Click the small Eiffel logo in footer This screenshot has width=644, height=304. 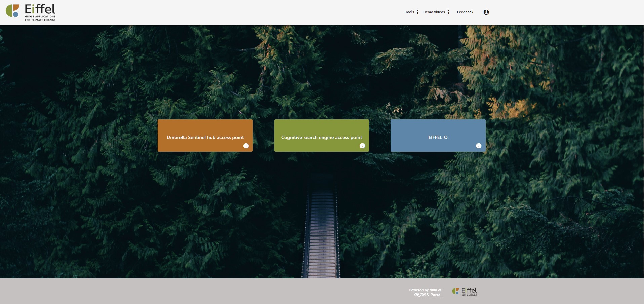pos(465,292)
